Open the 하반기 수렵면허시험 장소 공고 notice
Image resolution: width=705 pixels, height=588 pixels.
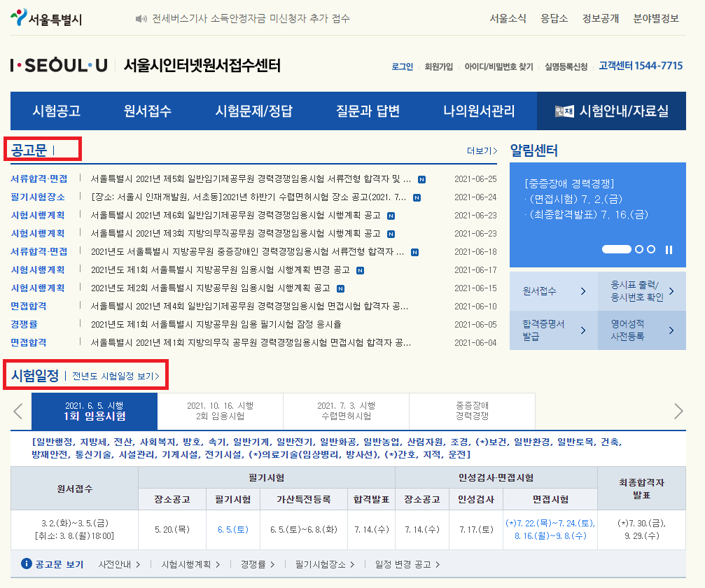tap(249, 197)
